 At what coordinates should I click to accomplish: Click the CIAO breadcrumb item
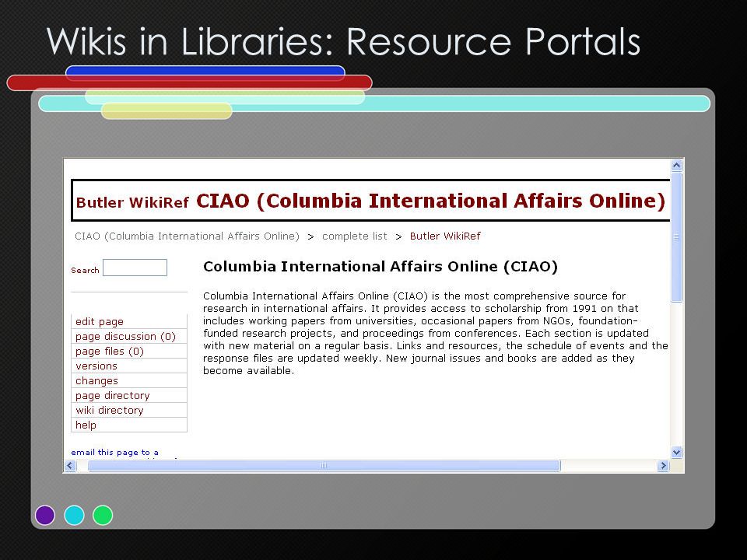point(187,236)
